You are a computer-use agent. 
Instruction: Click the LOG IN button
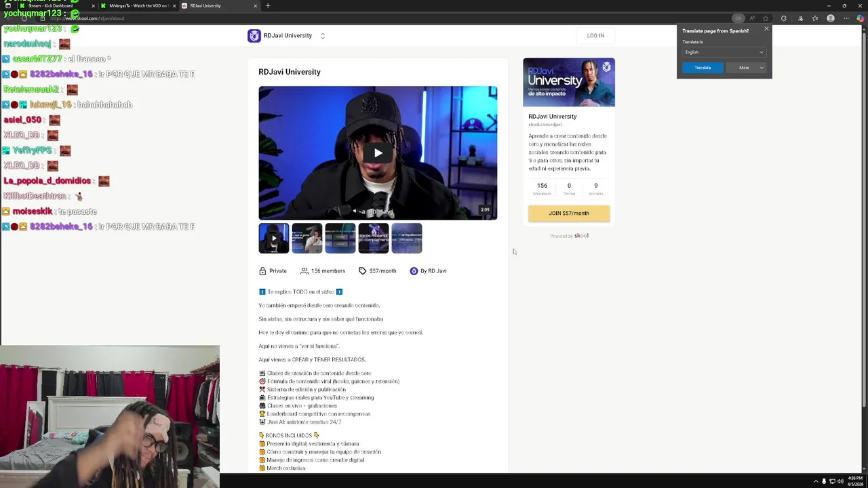(x=595, y=35)
